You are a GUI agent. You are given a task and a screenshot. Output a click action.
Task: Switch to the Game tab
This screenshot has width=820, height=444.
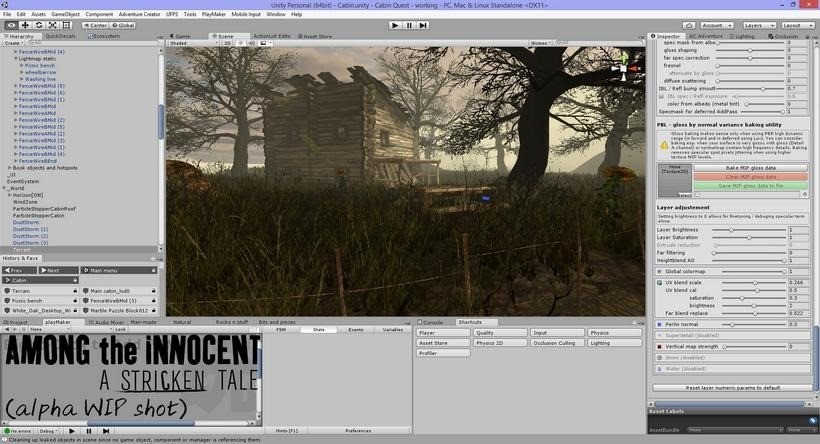pos(180,36)
